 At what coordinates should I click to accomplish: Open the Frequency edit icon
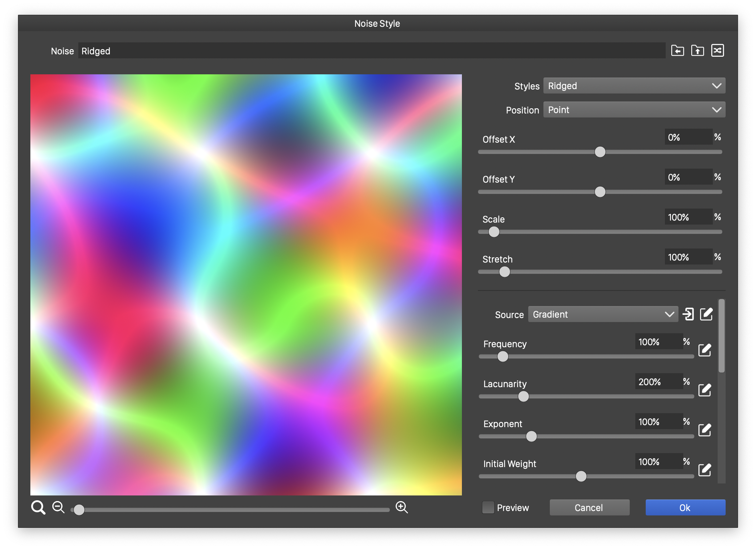(704, 350)
